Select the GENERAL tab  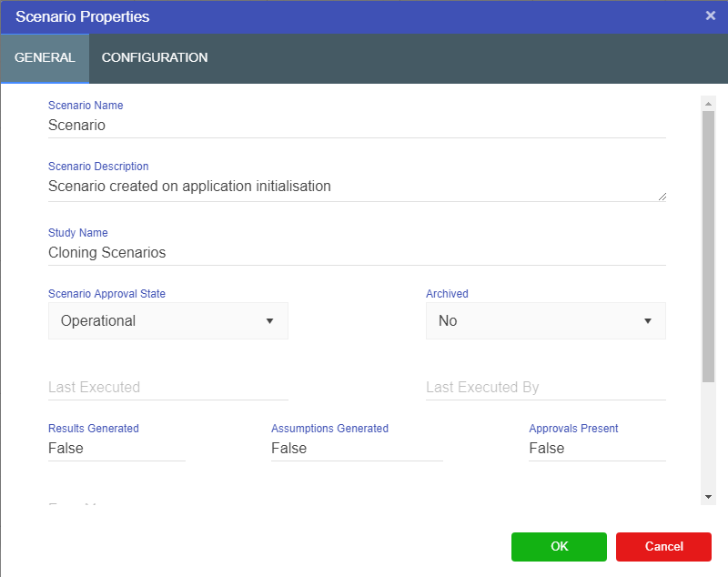45,57
